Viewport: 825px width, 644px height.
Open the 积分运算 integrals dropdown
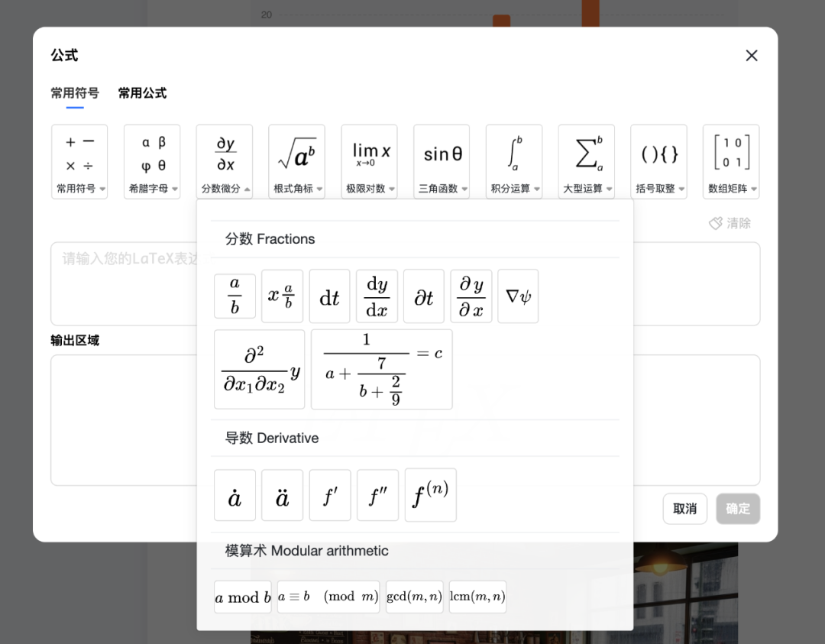(514, 161)
